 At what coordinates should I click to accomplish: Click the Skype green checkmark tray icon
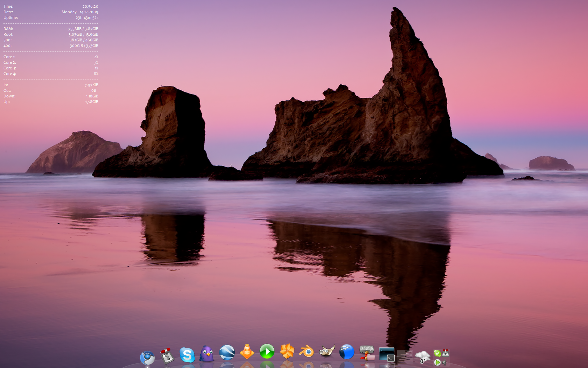click(437, 353)
